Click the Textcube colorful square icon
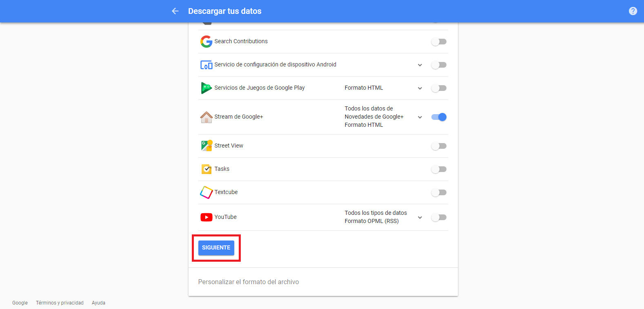 point(207,192)
